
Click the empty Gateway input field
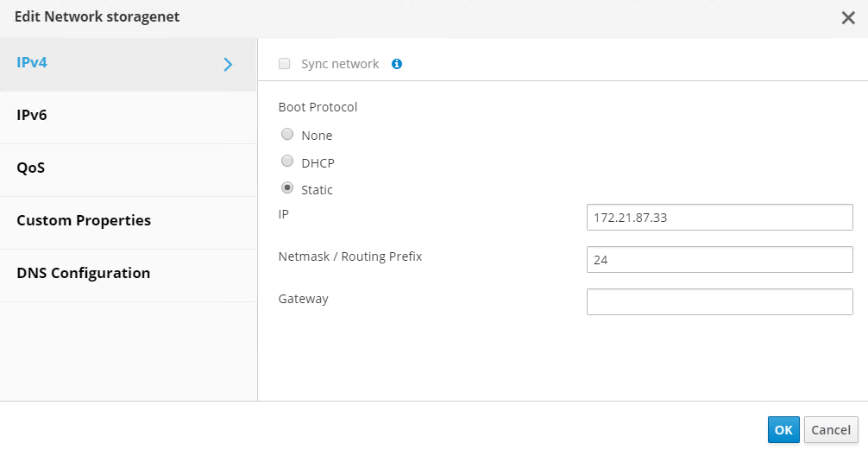(x=719, y=301)
